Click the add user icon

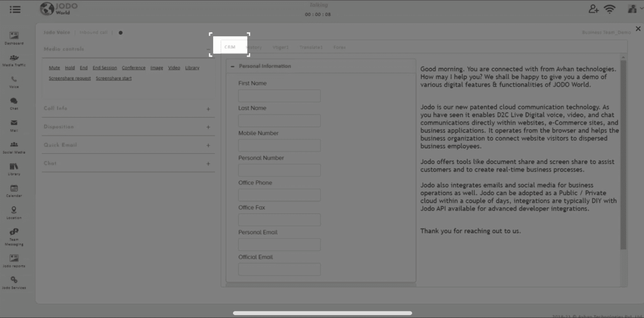(593, 9)
